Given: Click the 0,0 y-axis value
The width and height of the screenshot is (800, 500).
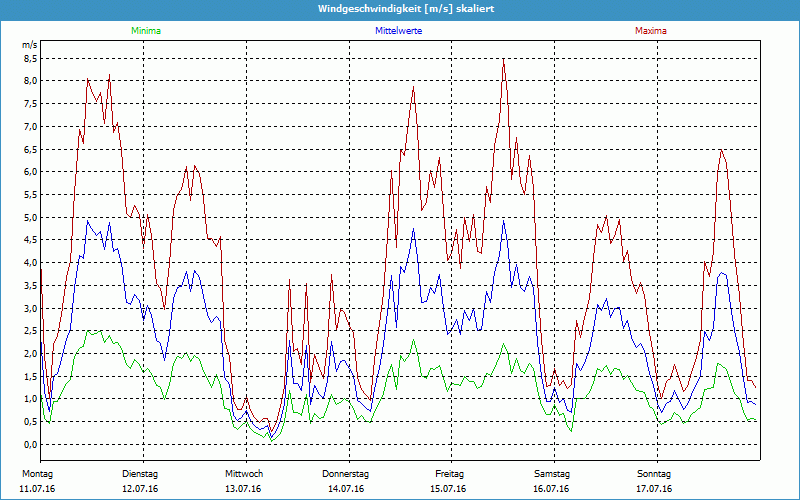Looking at the screenshot, I should [31, 444].
